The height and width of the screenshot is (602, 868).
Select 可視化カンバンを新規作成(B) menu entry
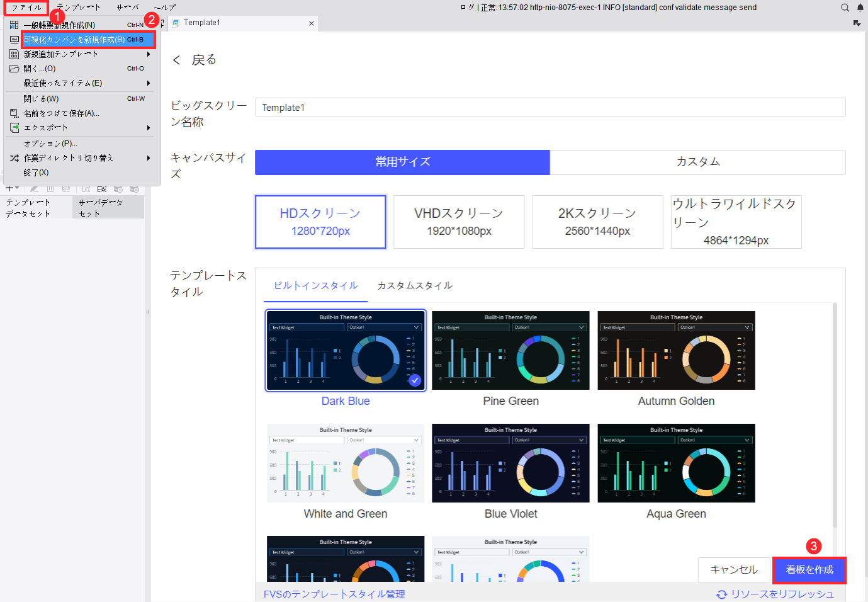(x=88, y=40)
